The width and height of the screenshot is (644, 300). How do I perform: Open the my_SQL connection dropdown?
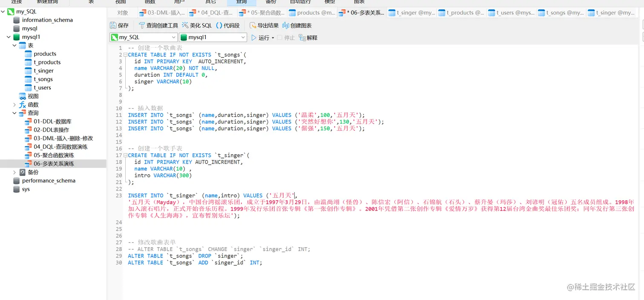coord(143,37)
